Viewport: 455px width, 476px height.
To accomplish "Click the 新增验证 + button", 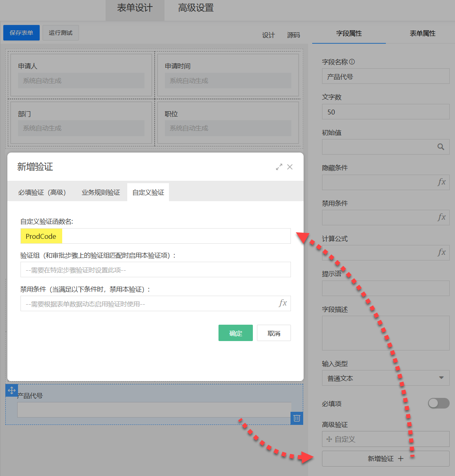I will tap(385, 459).
